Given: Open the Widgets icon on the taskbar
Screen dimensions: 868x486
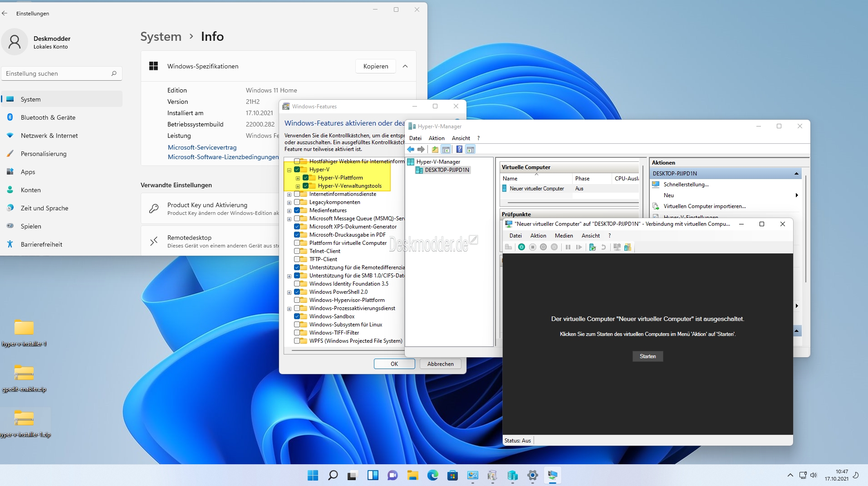Looking at the screenshot, I should pos(373,475).
